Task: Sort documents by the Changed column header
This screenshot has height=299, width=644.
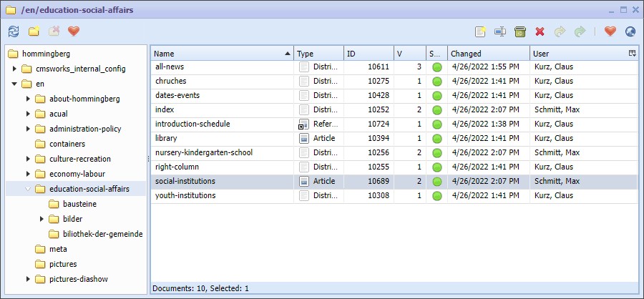Action: coord(488,54)
